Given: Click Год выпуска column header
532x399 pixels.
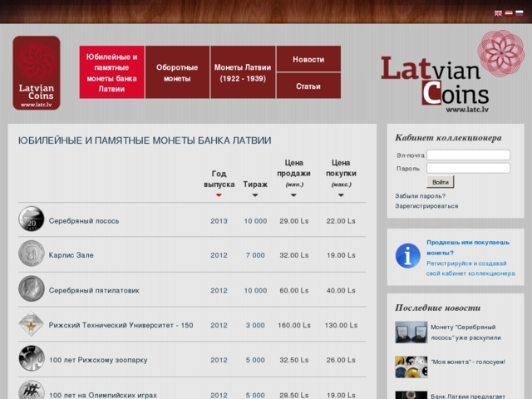Looking at the screenshot, I should click(x=219, y=179).
